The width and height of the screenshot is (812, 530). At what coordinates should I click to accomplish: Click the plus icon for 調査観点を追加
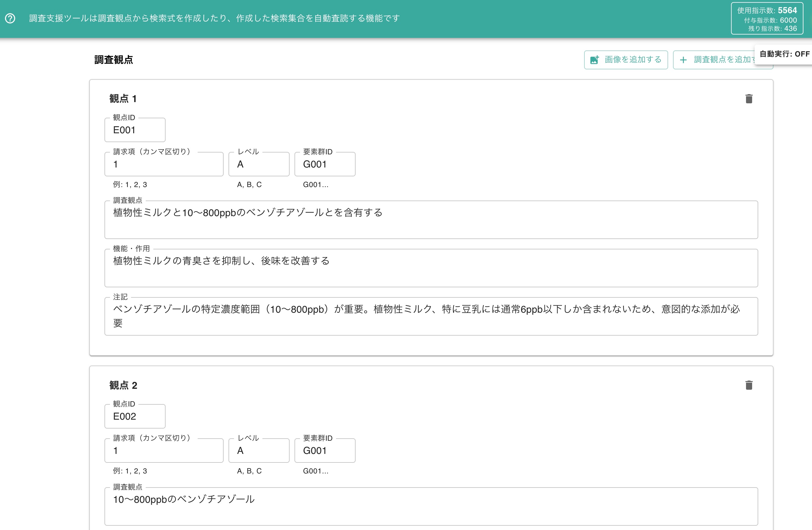point(683,60)
